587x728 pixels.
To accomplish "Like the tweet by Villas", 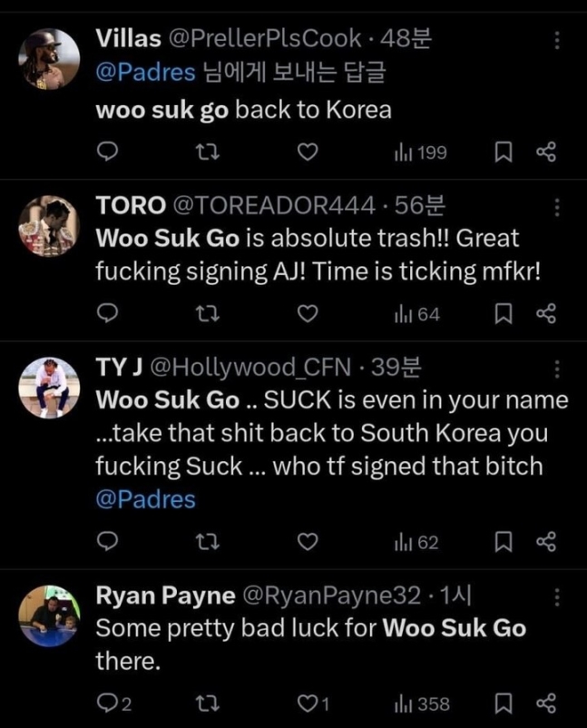I will click(x=308, y=152).
